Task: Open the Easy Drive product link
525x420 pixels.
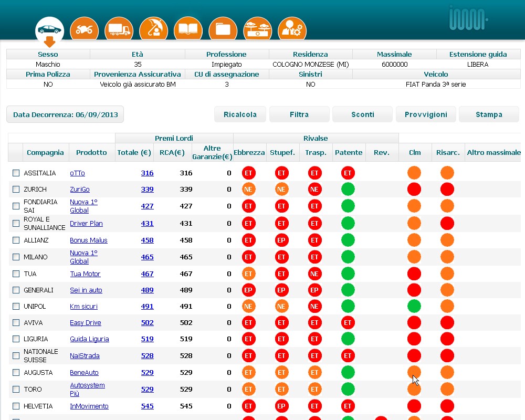Action: click(x=86, y=323)
